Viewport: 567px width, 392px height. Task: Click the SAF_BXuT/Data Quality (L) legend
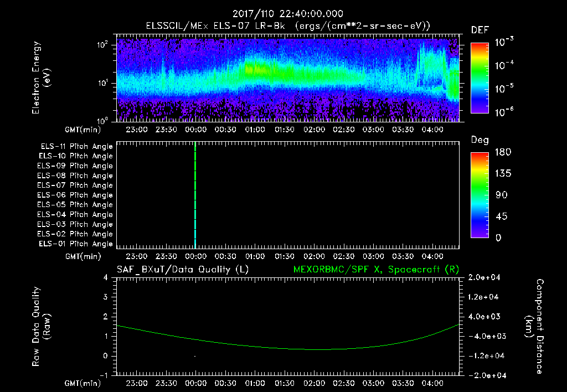click(183, 270)
